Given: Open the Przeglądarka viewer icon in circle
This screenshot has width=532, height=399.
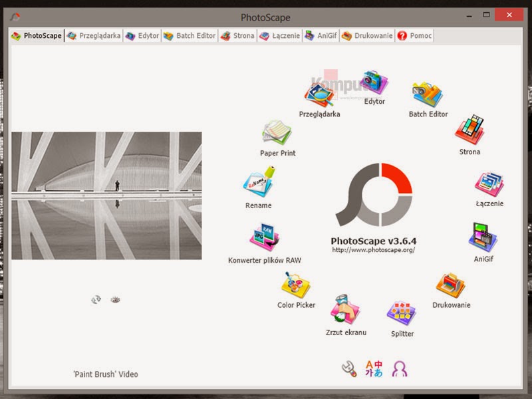Looking at the screenshot, I should pyautogui.click(x=319, y=94).
